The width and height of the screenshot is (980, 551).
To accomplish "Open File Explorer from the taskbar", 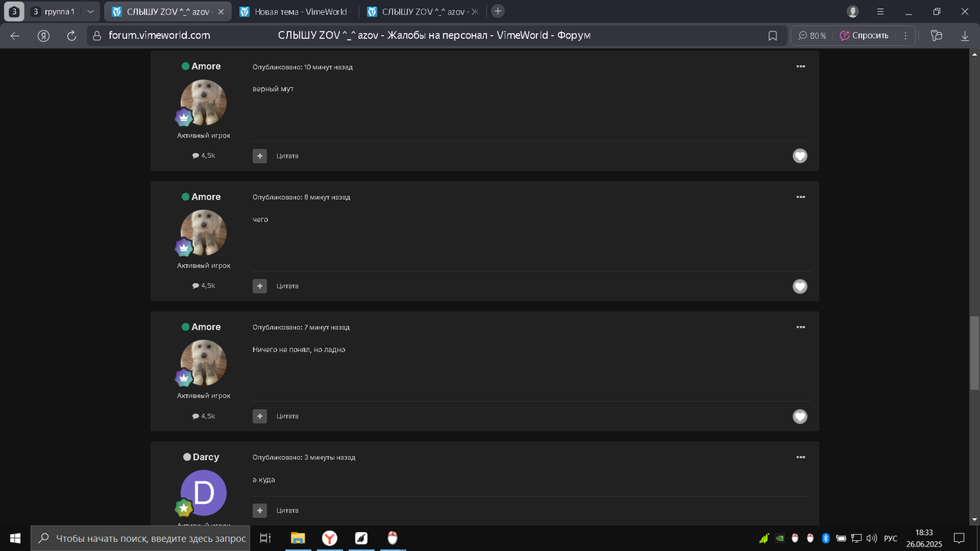I will (297, 538).
